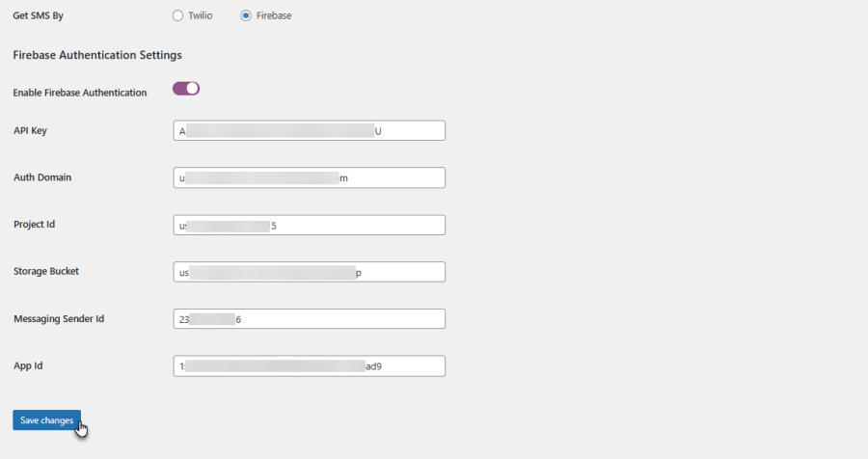Place cursor in the App Id field
868x459 pixels.
coord(309,365)
